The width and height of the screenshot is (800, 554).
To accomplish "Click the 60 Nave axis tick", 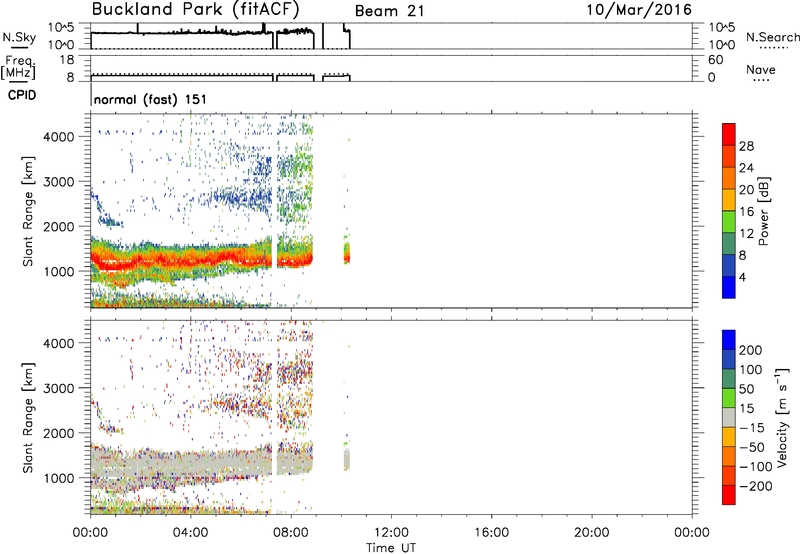I will click(715, 60).
